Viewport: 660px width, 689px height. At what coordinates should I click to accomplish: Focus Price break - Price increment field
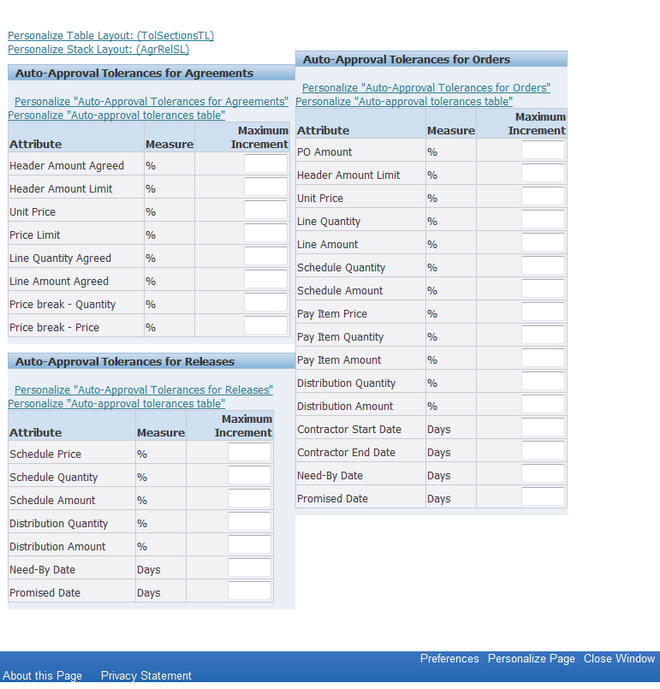point(266,326)
